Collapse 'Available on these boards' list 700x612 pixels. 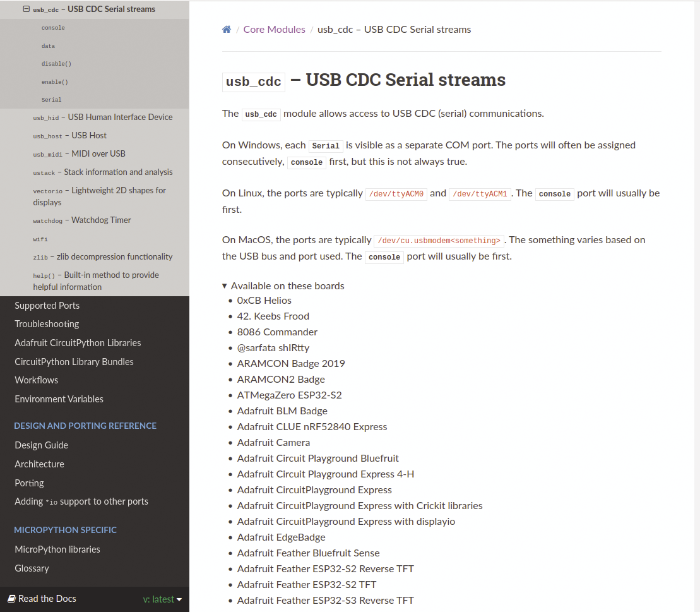[x=225, y=286]
